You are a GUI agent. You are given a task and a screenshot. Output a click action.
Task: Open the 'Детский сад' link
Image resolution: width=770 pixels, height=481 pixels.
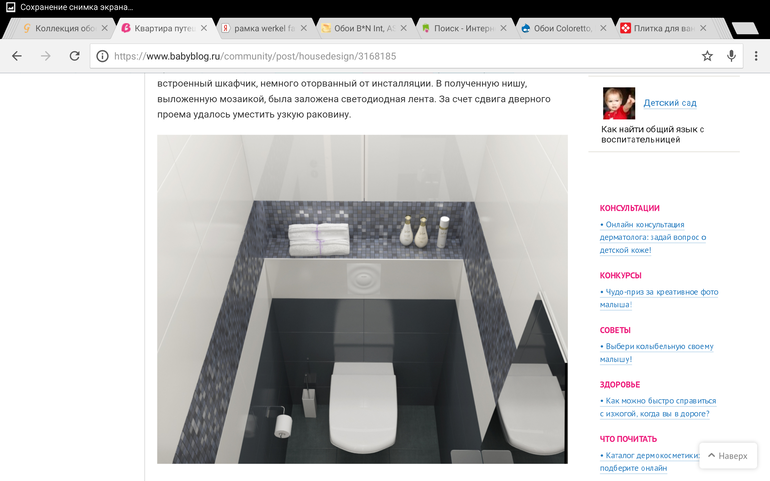[x=670, y=103]
